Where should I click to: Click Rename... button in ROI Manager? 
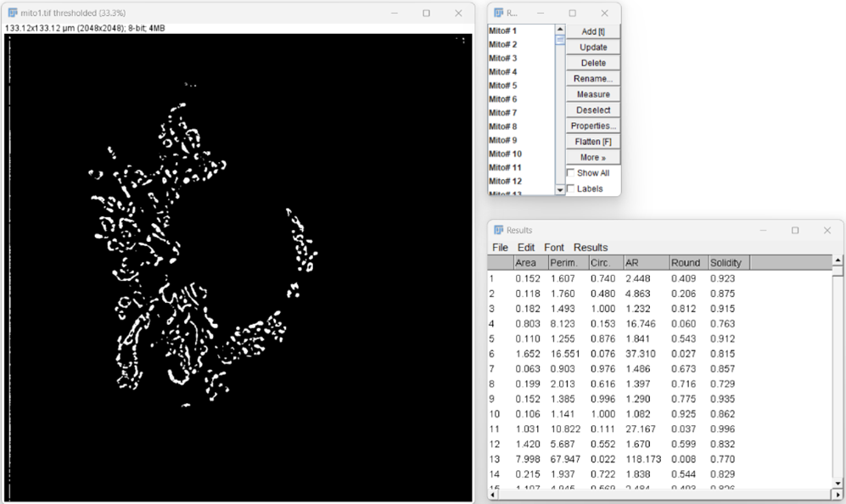coord(593,78)
